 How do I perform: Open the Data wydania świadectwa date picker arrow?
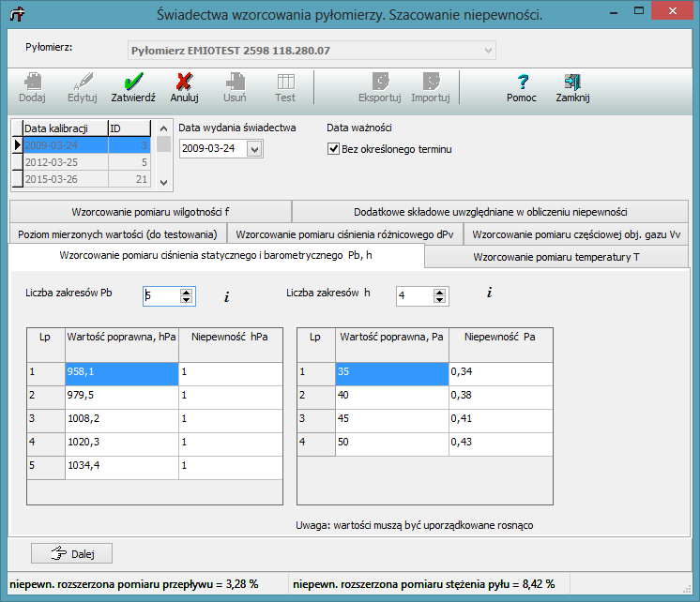pos(254,149)
